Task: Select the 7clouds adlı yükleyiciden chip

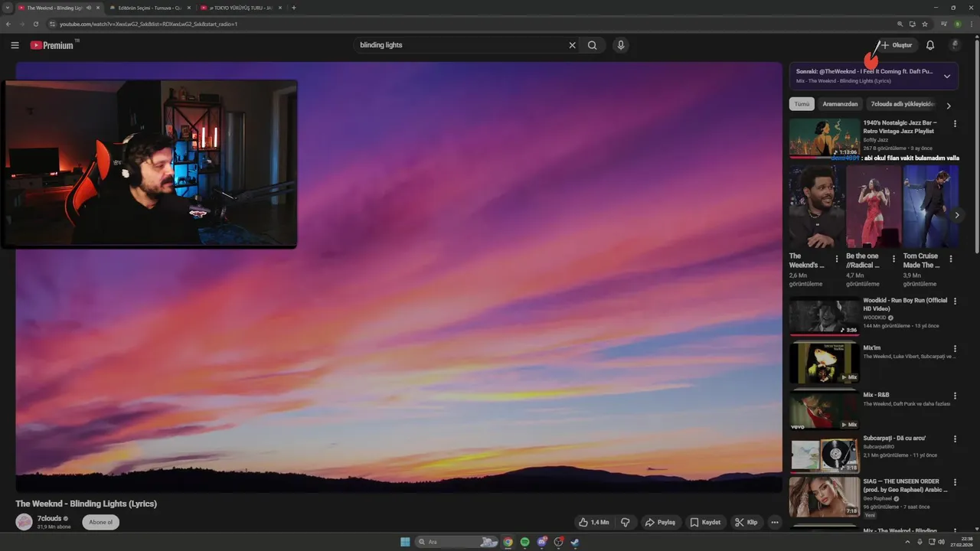Action: click(x=902, y=104)
